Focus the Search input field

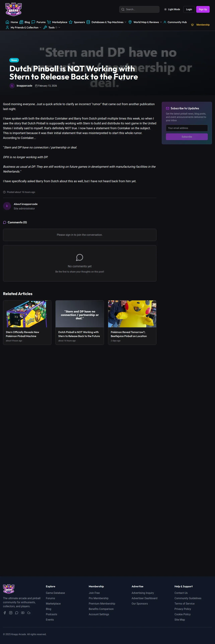click(139, 9)
